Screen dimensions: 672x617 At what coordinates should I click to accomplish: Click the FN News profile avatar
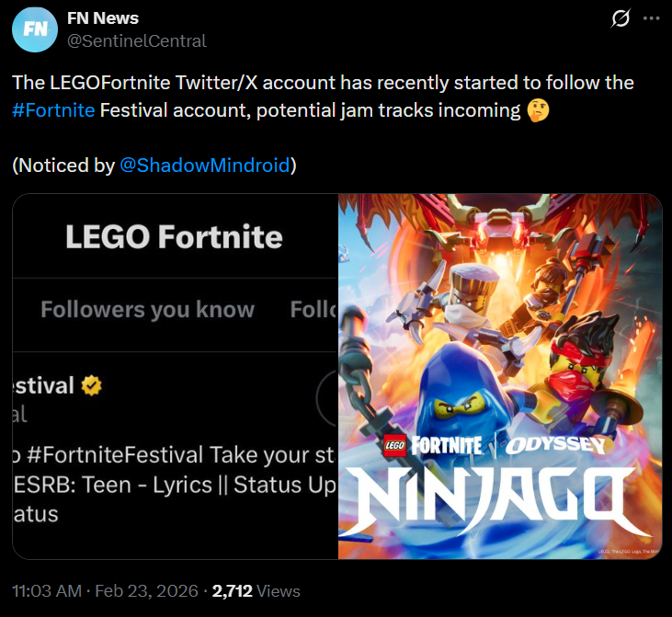[x=34, y=29]
